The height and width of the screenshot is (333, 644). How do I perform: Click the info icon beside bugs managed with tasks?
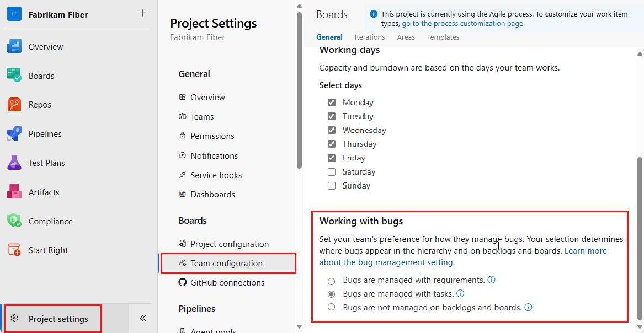[x=460, y=293]
